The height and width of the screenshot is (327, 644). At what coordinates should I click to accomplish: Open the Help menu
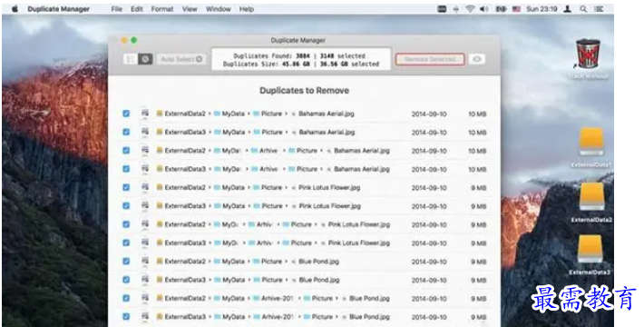click(x=247, y=9)
